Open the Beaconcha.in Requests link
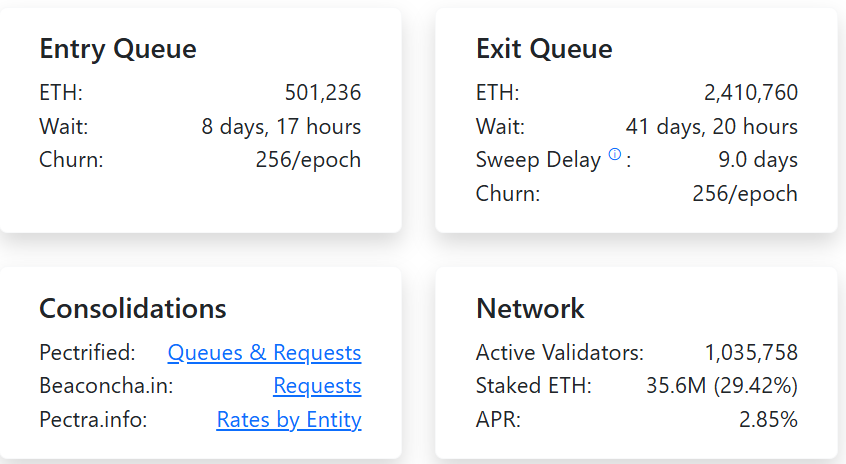This screenshot has height=464, width=846. tap(317, 386)
